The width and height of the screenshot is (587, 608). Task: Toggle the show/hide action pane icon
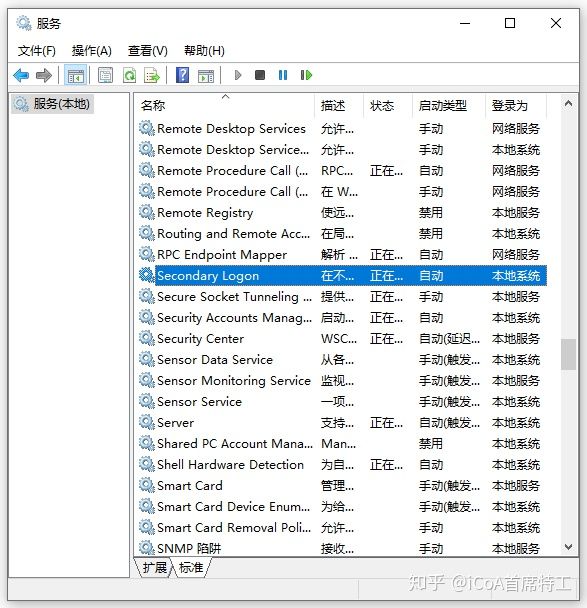pyautogui.click(x=205, y=76)
